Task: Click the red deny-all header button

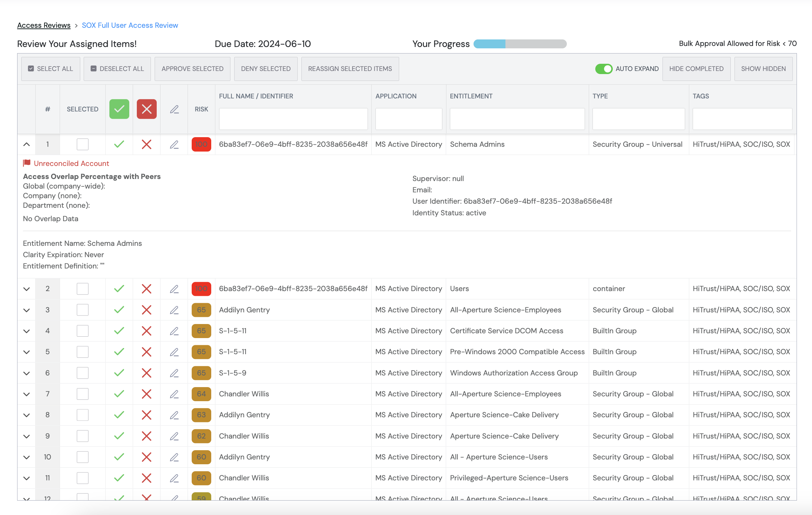Action: coord(146,109)
